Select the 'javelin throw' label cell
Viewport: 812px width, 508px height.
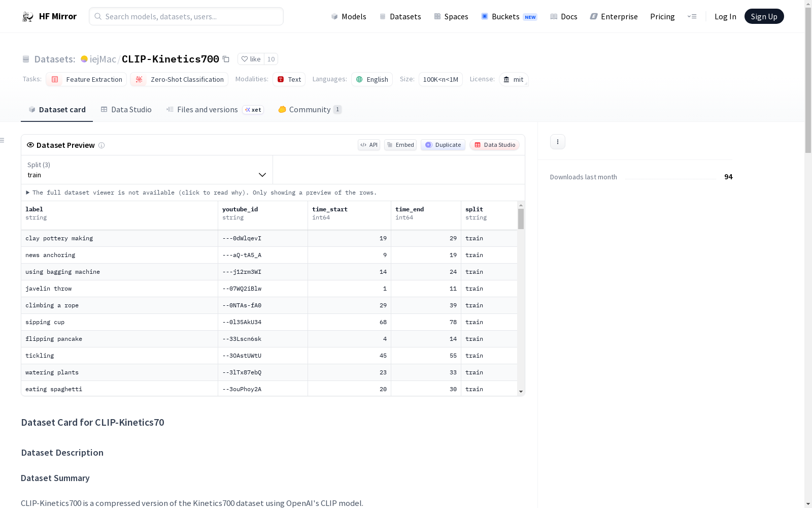(x=119, y=289)
